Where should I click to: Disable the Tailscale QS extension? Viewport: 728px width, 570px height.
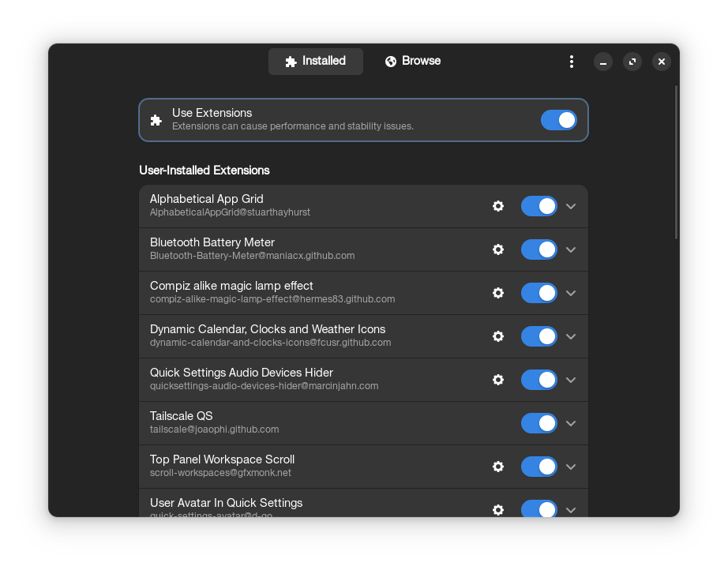coord(538,423)
